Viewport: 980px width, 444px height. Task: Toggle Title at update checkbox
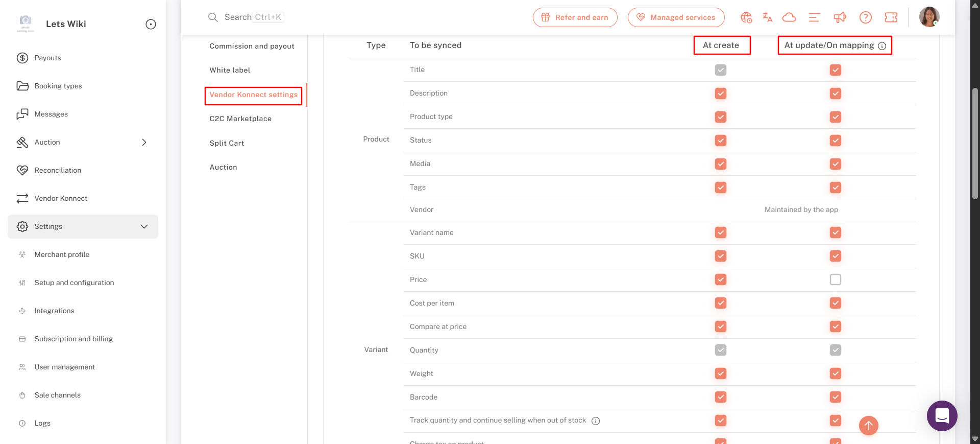[836, 70]
